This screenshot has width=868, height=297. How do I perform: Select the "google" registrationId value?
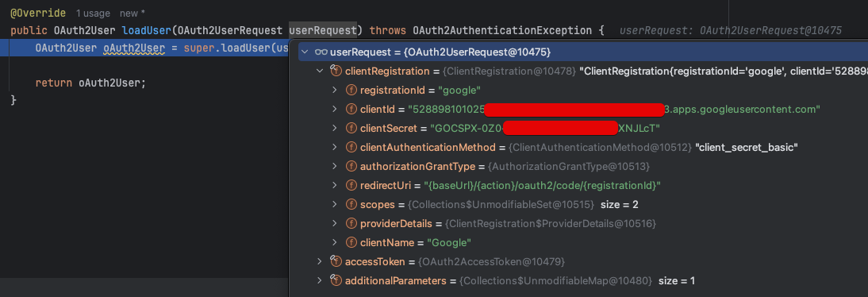pos(459,91)
